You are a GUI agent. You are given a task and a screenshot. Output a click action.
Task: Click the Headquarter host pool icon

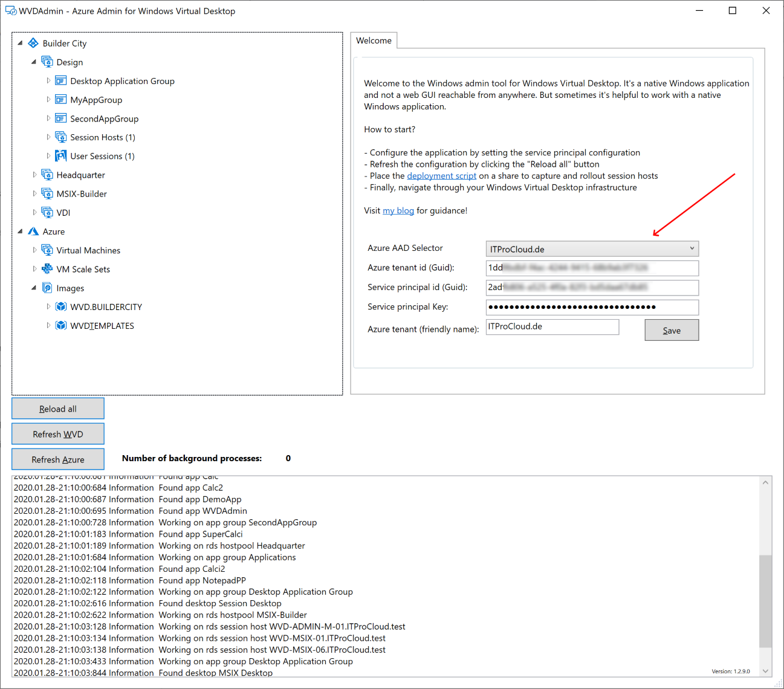[x=47, y=175]
